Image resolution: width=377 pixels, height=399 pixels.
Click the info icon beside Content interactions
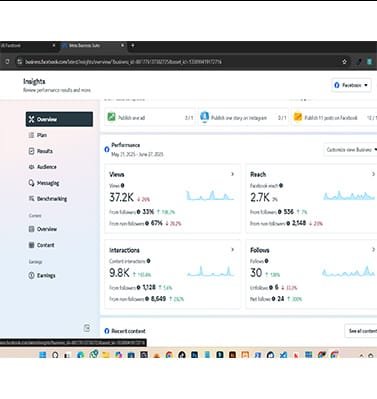[148, 261]
